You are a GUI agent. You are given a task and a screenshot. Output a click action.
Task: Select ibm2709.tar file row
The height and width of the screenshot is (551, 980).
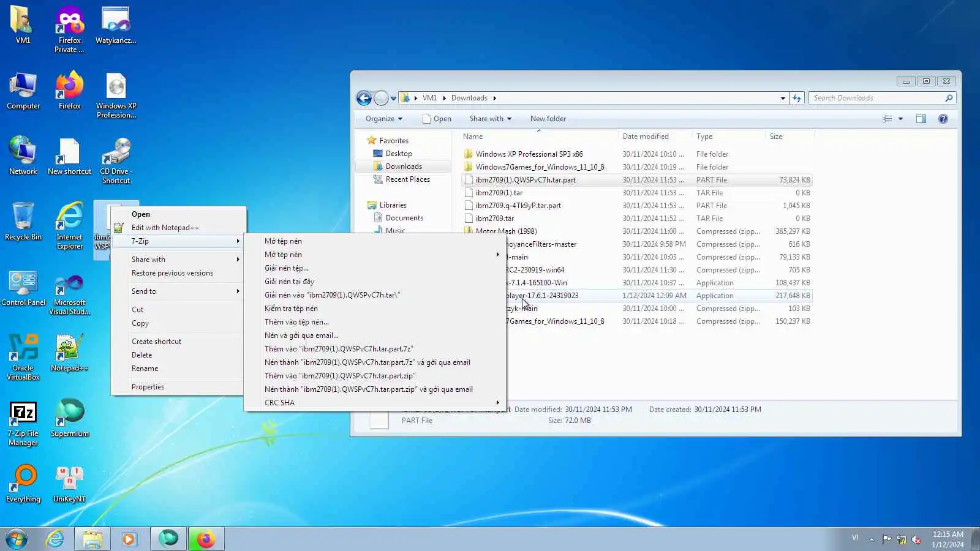coord(637,219)
